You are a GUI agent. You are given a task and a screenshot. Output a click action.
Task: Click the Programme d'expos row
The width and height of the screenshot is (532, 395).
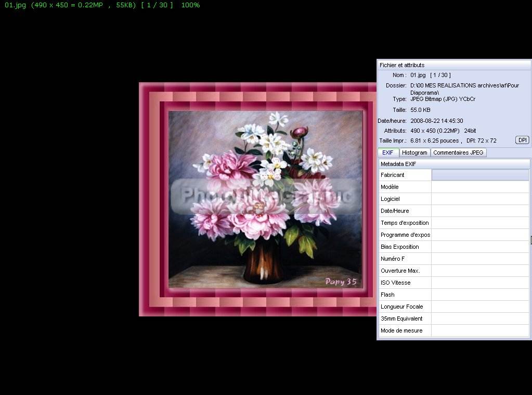pyautogui.click(x=405, y=235)
